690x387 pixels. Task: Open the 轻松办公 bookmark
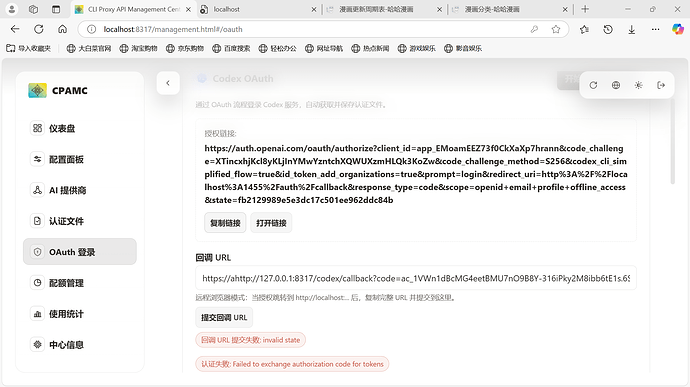(278, 48)
